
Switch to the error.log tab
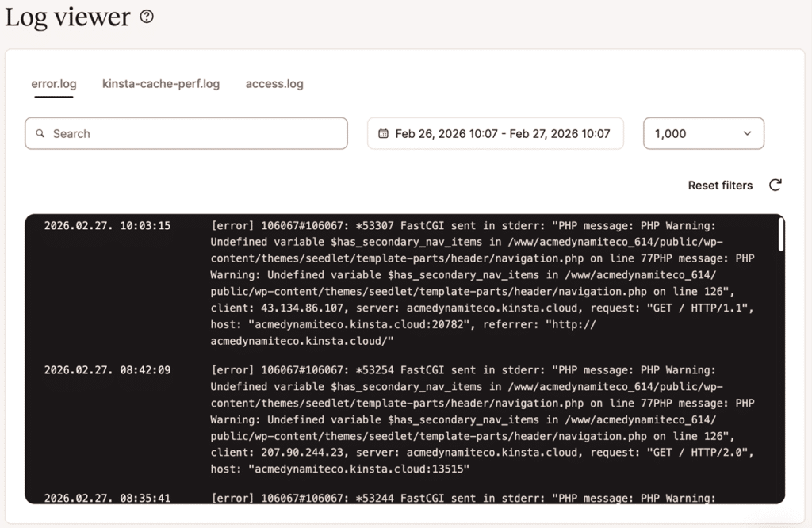tap(54, 83)
